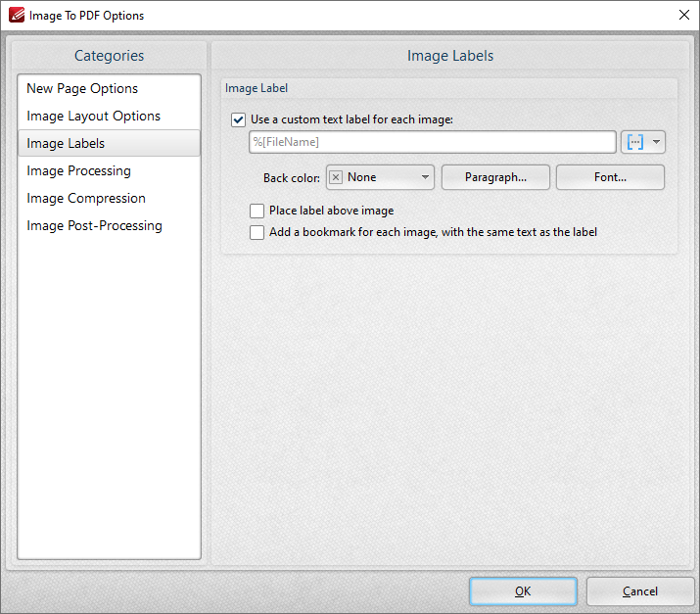Screen dimensions: 700x614
Task: Open the macro dropdown arrow
Action: pyautogui.click(x=656, y=142)
